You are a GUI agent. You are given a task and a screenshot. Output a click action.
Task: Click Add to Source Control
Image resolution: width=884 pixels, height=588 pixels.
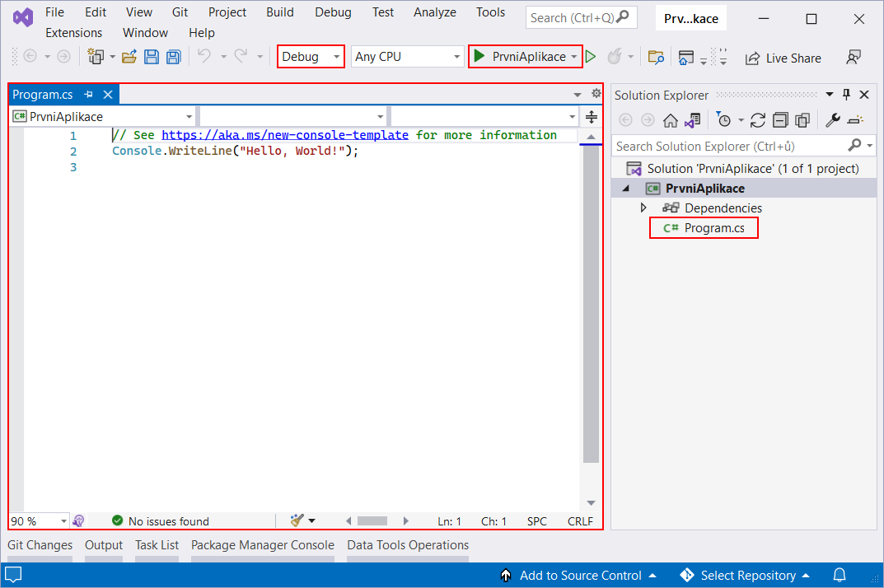(579, 575)
